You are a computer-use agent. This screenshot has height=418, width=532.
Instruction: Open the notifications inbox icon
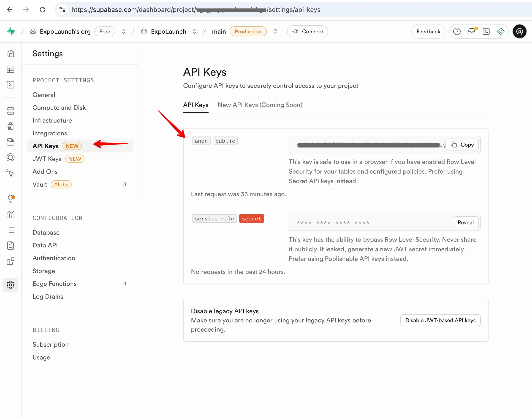pyautogui.click(x=472, y=31)
